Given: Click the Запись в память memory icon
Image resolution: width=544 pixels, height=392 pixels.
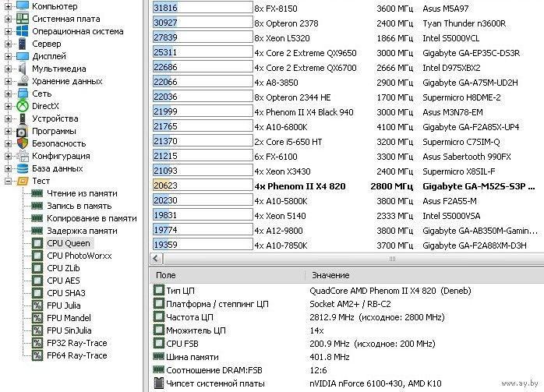Looking at the screenshot, I should [x=37, y=206].
